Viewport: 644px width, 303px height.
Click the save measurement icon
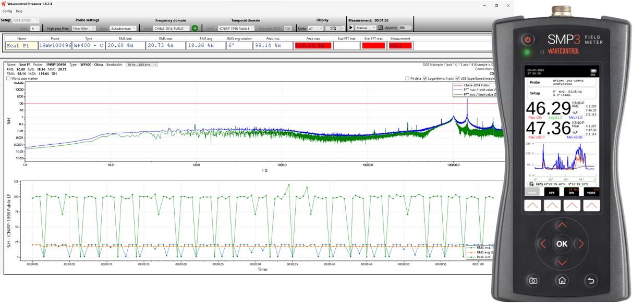point(381,28)
